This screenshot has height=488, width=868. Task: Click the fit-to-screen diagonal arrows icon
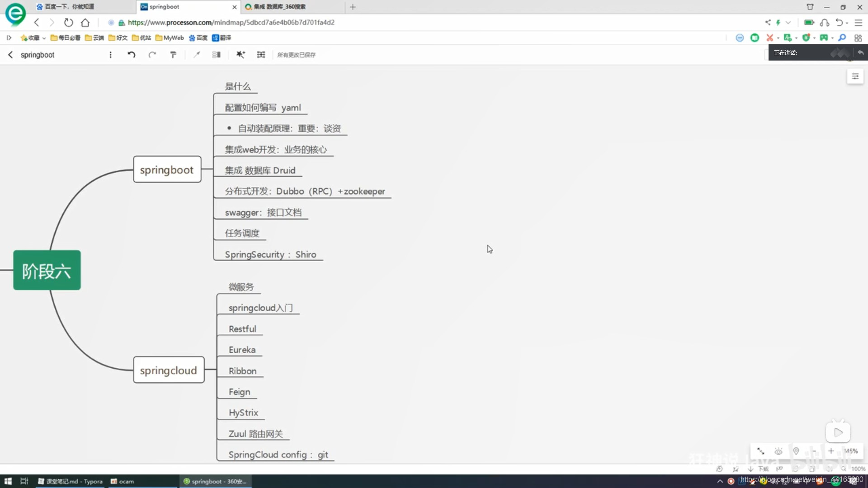[x=761, y=451]
